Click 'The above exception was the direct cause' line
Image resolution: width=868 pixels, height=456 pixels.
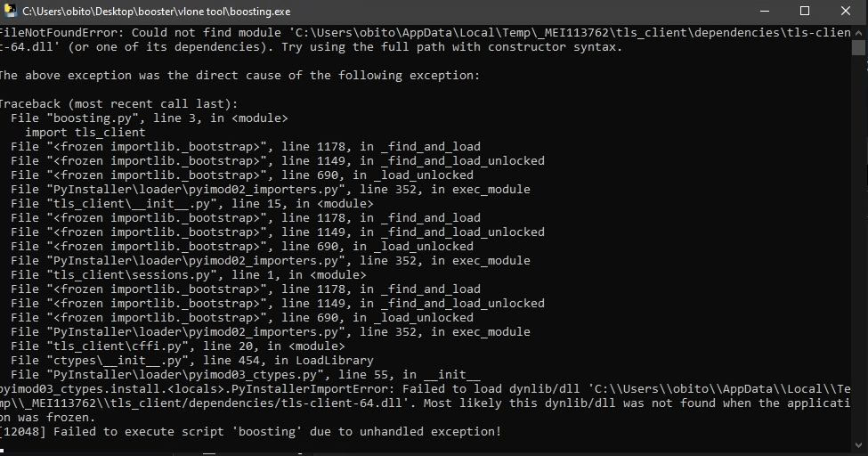coord(239,76)
